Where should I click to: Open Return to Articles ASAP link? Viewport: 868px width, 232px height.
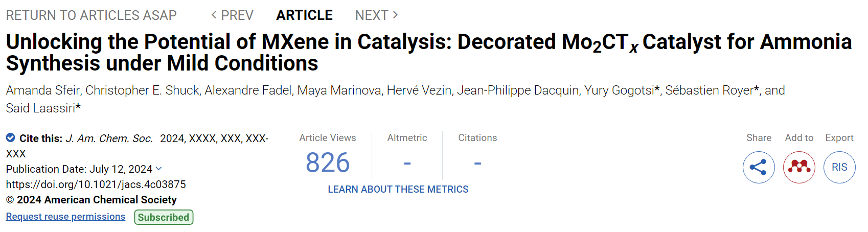(x=92, y=15)
